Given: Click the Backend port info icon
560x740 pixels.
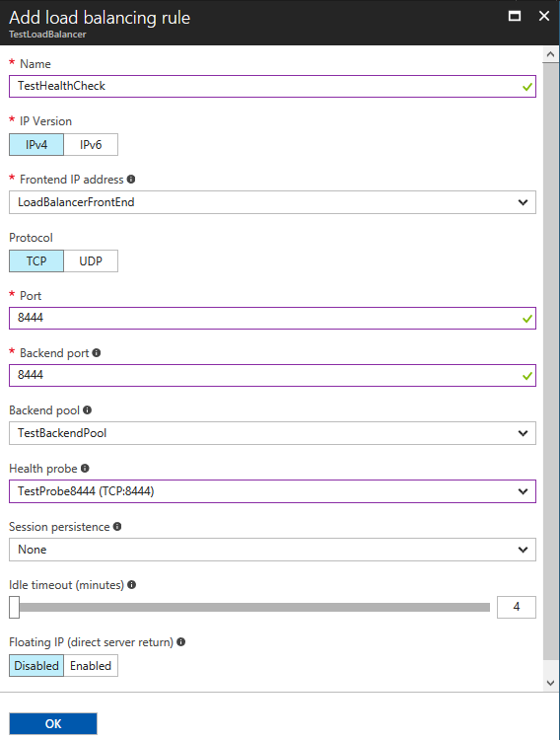Looking at the screenshot, I should [97, 353].
